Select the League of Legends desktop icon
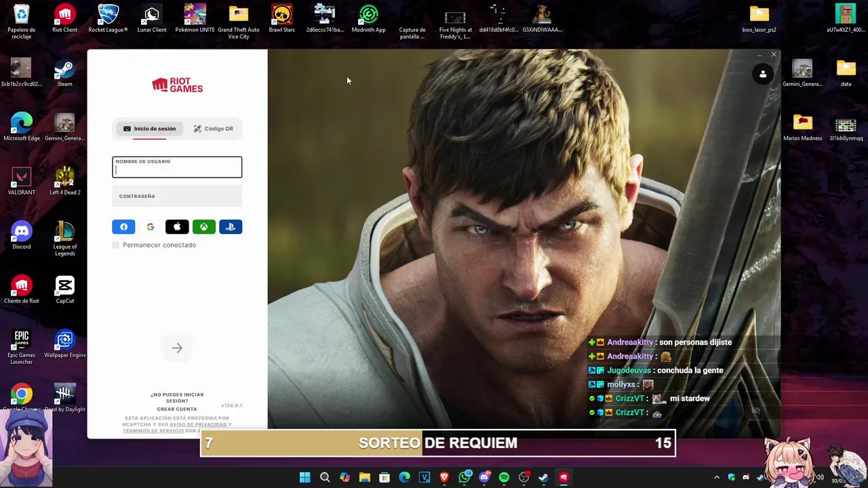Image resolution: width=868 pixels, height=488 pixels. click(x=65, y=239)
